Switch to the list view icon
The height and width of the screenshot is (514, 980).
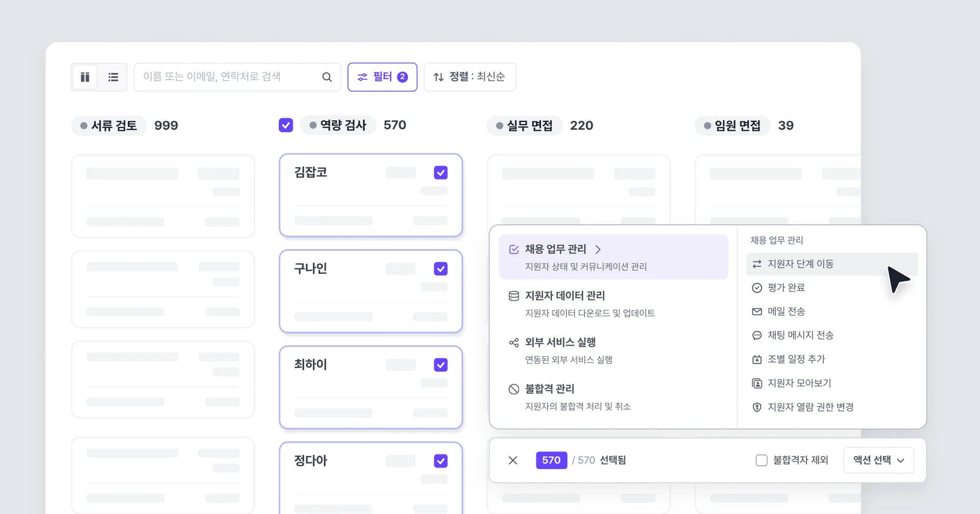pos(113,77)
